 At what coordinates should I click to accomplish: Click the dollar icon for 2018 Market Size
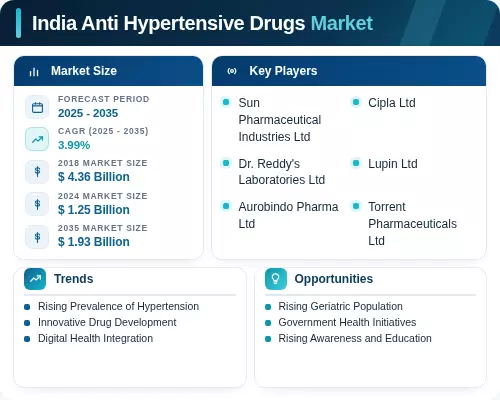(37, 172)
